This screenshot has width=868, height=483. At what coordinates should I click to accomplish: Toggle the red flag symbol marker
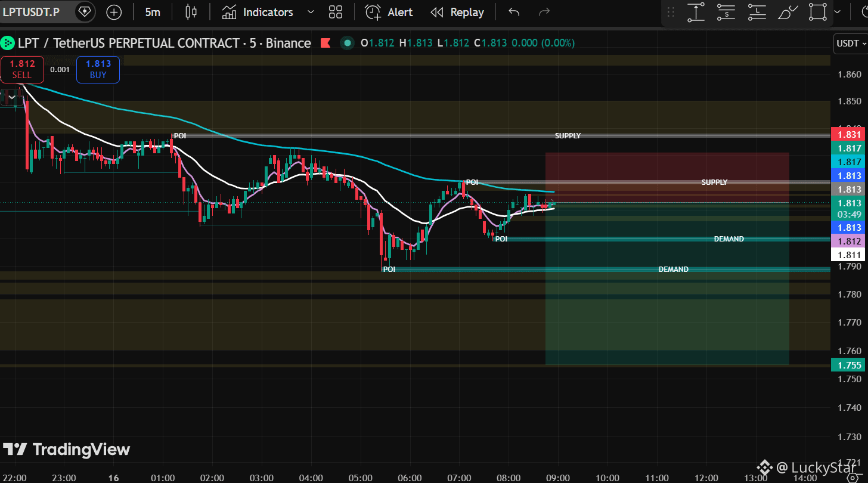pyautogui.click(x=325, y=43)
